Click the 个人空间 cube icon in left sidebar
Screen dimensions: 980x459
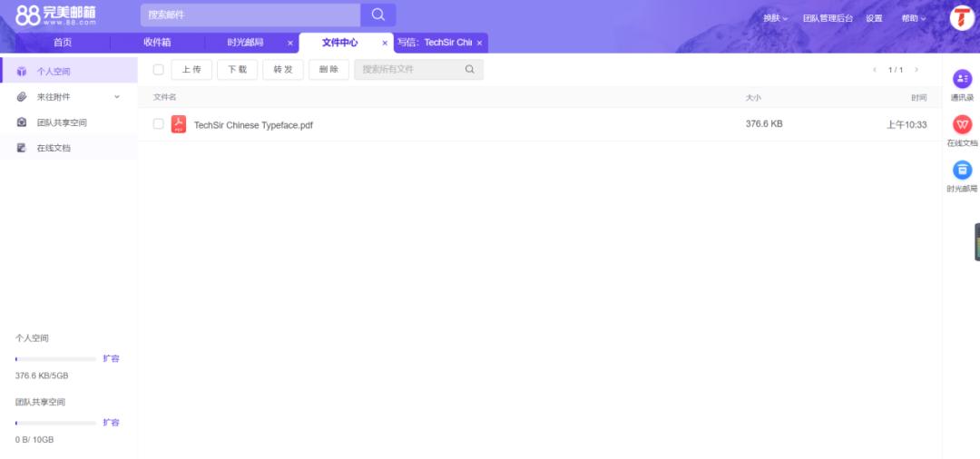click(x=22, y=71)
